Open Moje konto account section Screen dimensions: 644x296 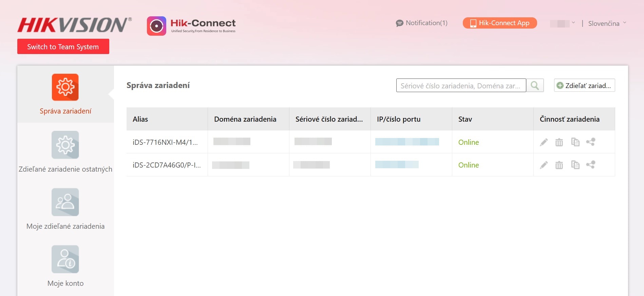[x=65, y=266]
